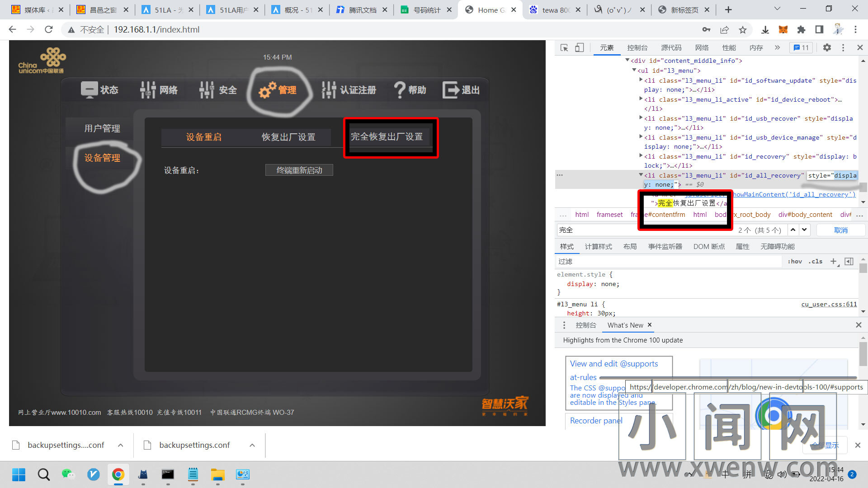This screenshot has height=488, width=868.
Task: Switch to DevTools 元素 tab
Action: [607, 47]
